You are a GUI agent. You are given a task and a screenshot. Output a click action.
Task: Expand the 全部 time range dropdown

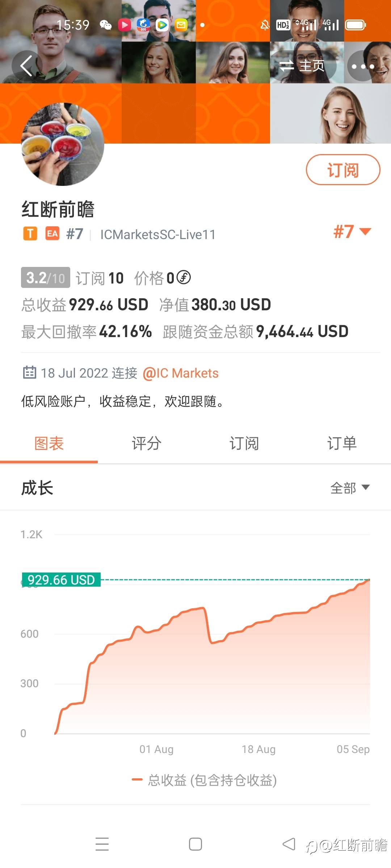(x=350, y=488)
